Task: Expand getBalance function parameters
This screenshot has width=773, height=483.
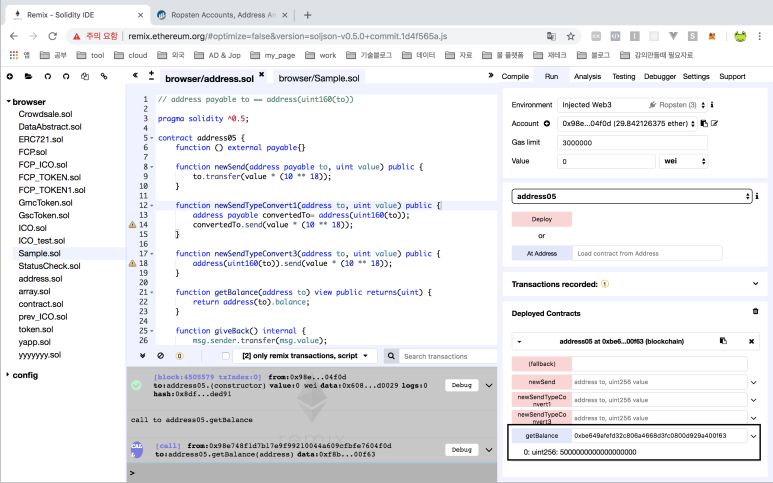Action: (753, 436)
